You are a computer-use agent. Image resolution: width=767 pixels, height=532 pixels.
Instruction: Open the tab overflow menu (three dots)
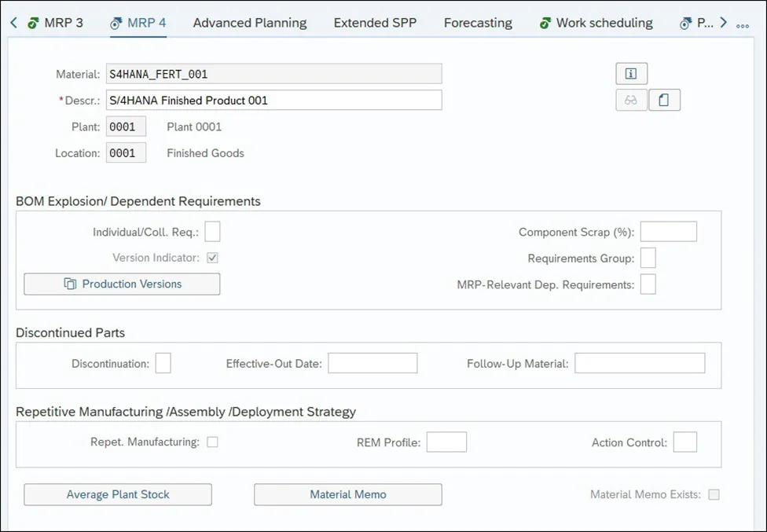743,24
